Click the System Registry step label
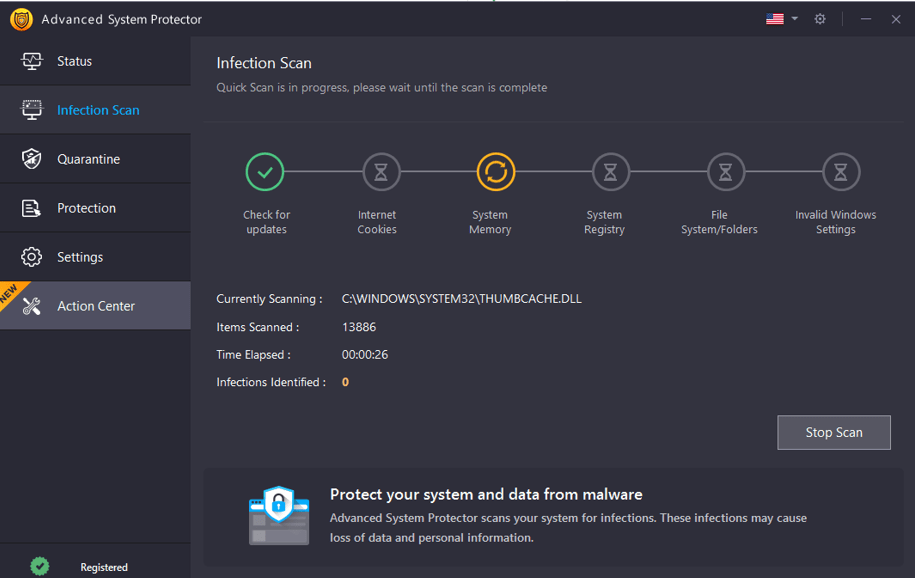 (x=604, y=222)
